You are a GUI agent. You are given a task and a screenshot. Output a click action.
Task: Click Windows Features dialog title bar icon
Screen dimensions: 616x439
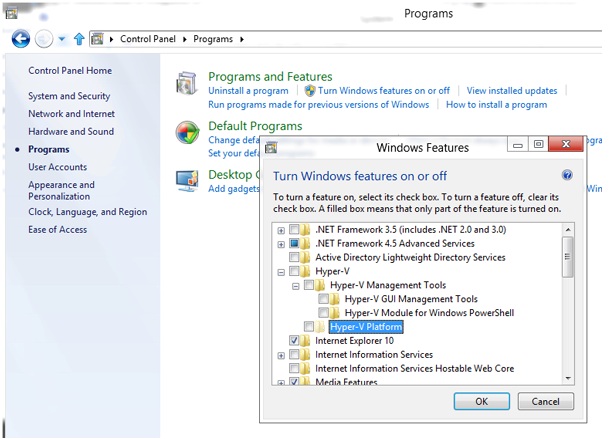coord(271,147)
